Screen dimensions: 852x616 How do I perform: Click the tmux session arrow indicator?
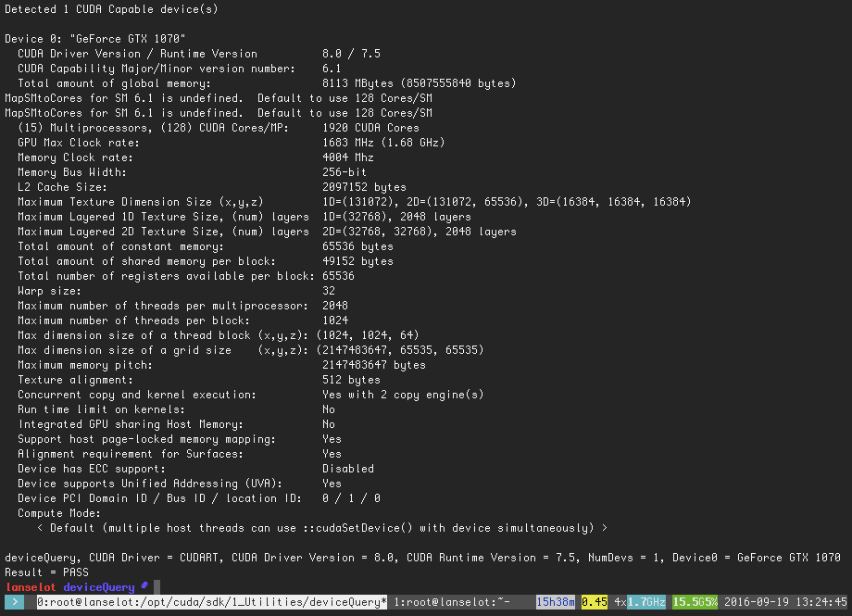coord(14,602)
